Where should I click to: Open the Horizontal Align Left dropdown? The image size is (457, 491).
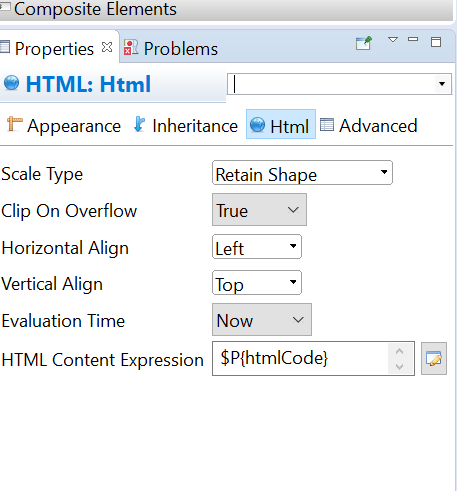pos(257,247)
